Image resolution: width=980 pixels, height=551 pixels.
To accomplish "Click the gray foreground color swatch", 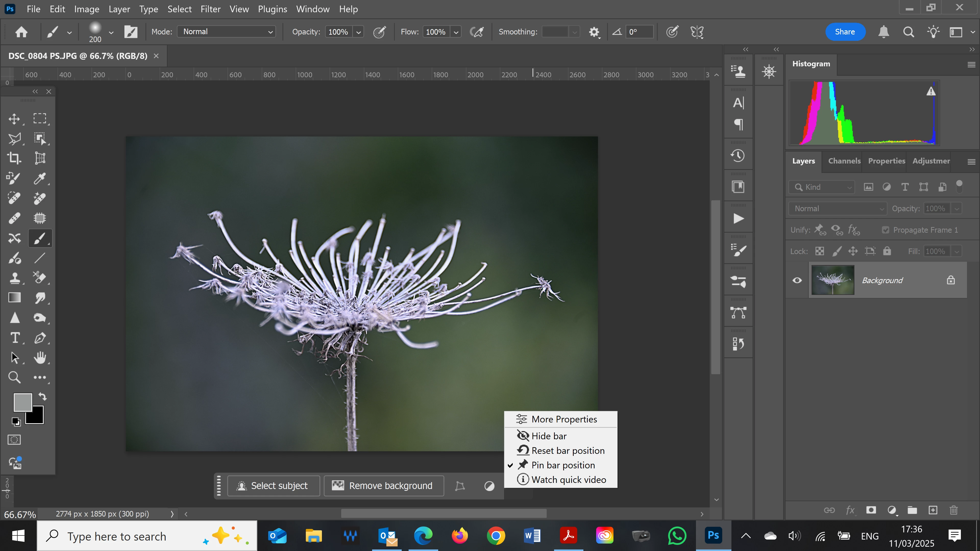I will point(22,402).
